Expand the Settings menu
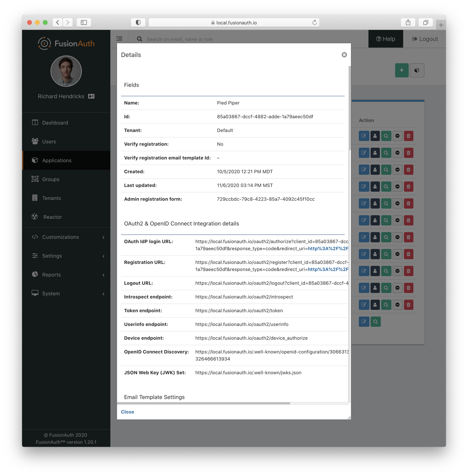 point(66,256)
